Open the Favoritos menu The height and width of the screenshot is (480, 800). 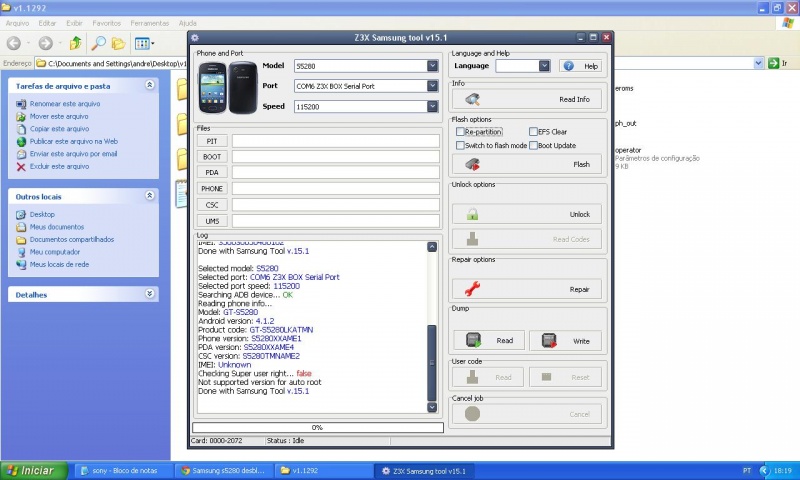(x=106, y=23)
